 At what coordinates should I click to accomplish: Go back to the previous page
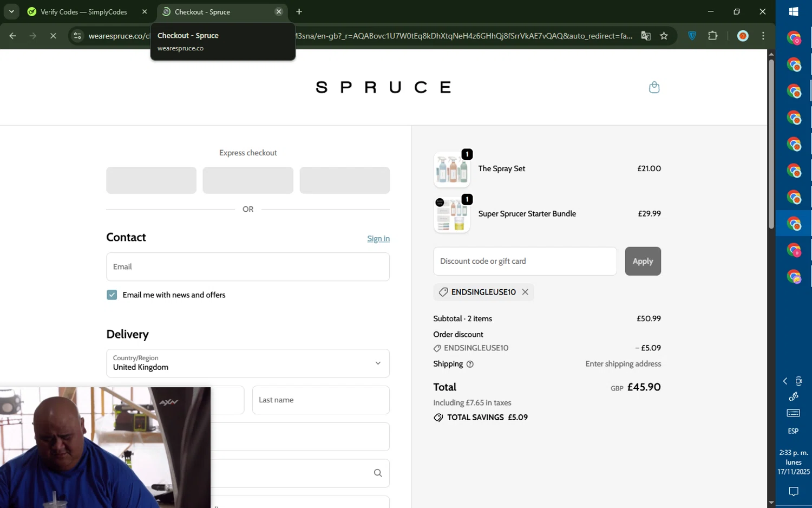click(12, 36)
